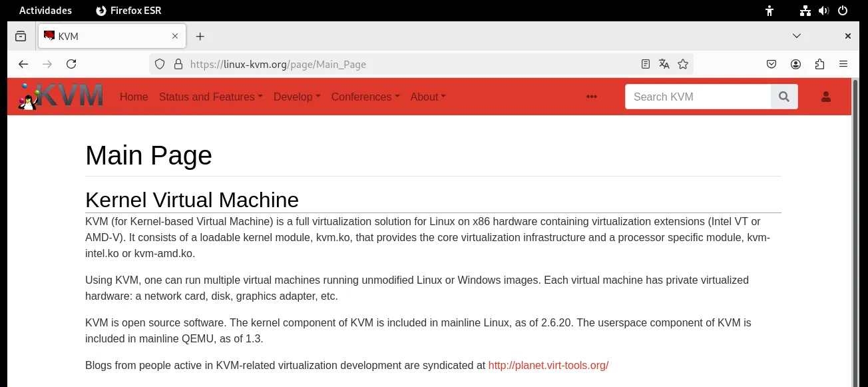Click the search magnifier button
The height and width of the screenshot is (387, 868).
tap(784, 97)
